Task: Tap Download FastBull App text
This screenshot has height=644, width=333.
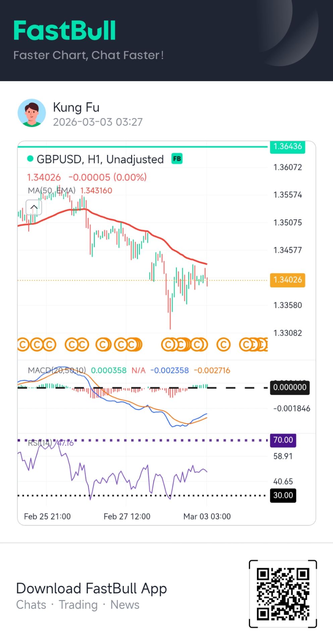Action: (x=91, y=588)
